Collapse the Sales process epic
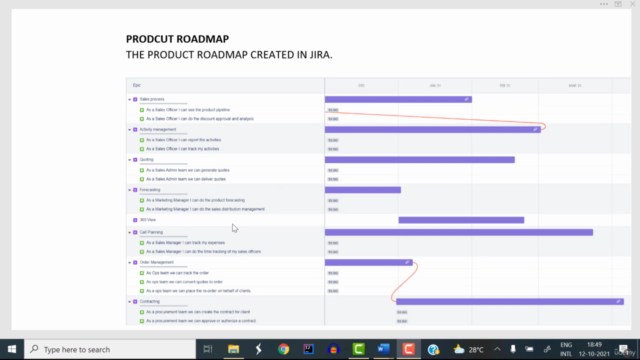This screenshot has width=640, height=360. pos(130,99)
